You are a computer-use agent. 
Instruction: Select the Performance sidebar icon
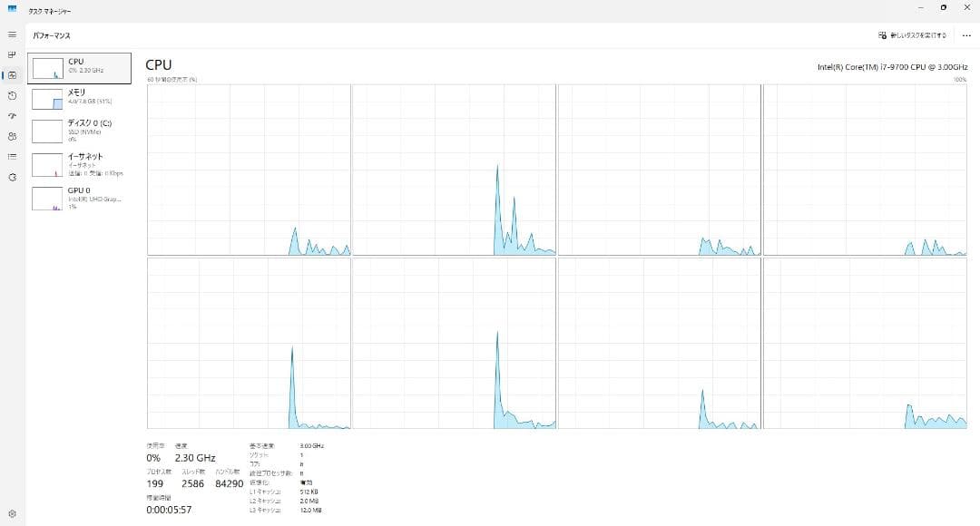12,75
